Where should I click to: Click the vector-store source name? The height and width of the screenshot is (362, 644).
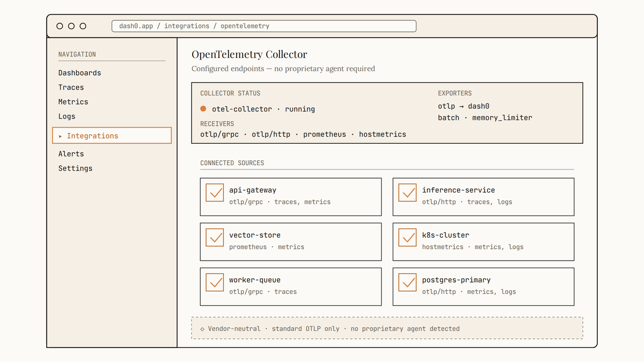pos(255,235)
